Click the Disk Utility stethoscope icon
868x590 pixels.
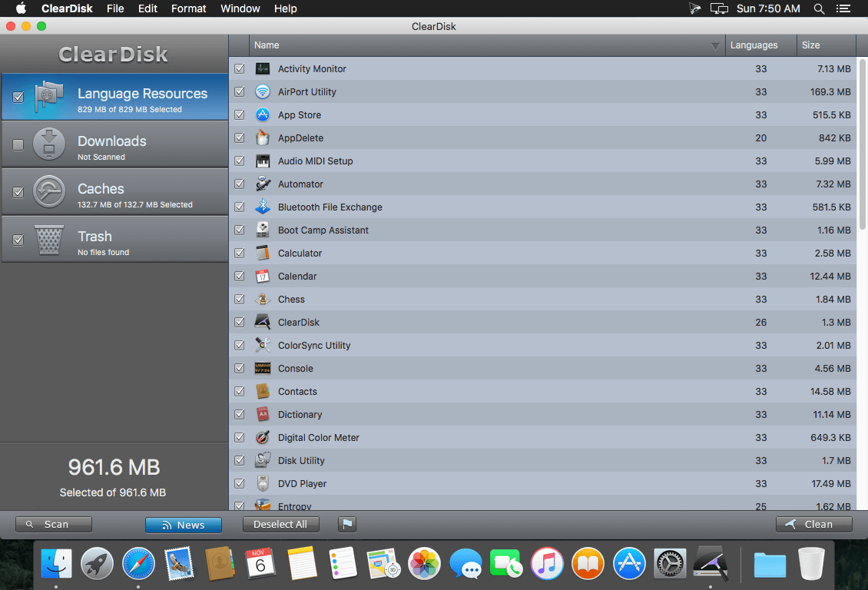(263, 460)
